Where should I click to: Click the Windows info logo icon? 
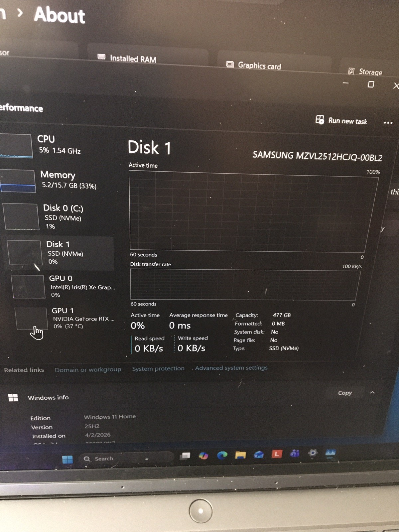coord(13,398)
